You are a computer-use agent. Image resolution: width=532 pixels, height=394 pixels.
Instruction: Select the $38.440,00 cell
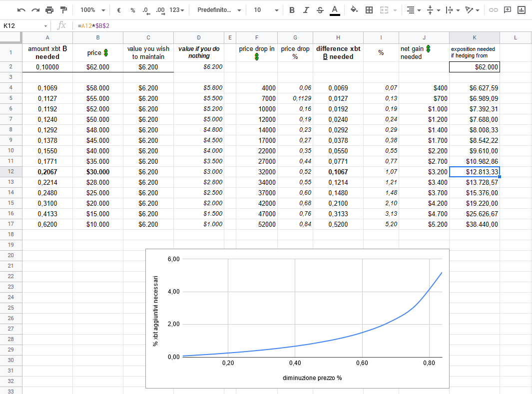coord(475,224)
